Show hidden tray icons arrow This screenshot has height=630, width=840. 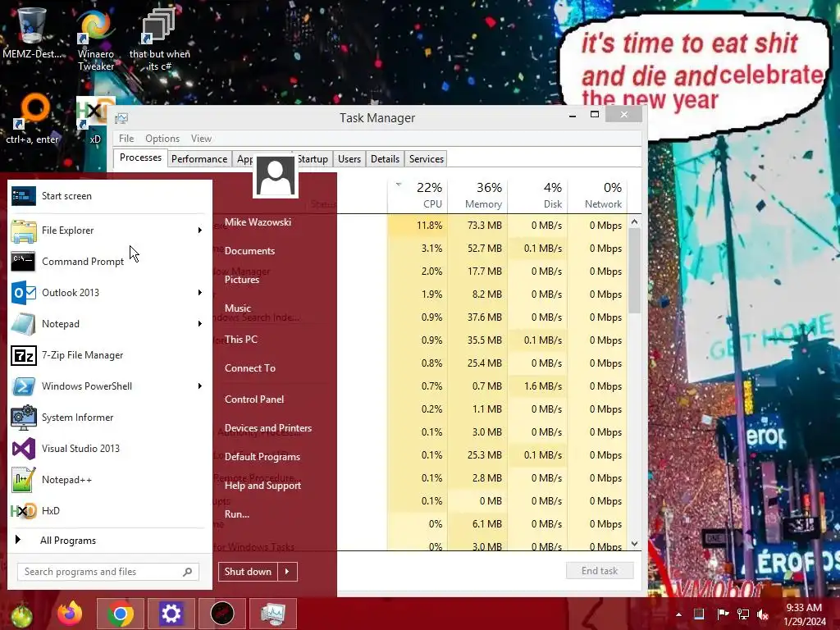click(678, 614)
